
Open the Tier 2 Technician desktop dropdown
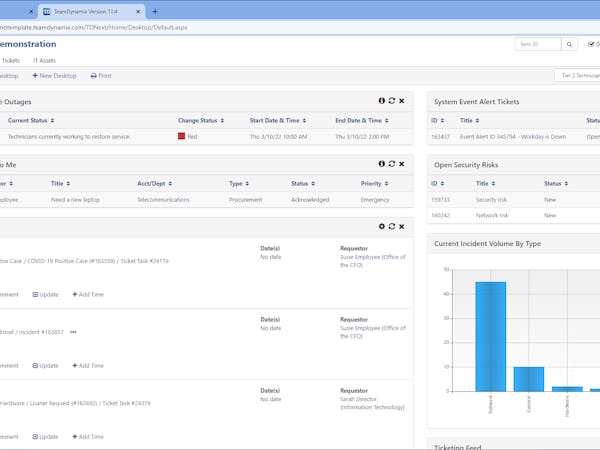pyautogui.click(x=578, y=75)
